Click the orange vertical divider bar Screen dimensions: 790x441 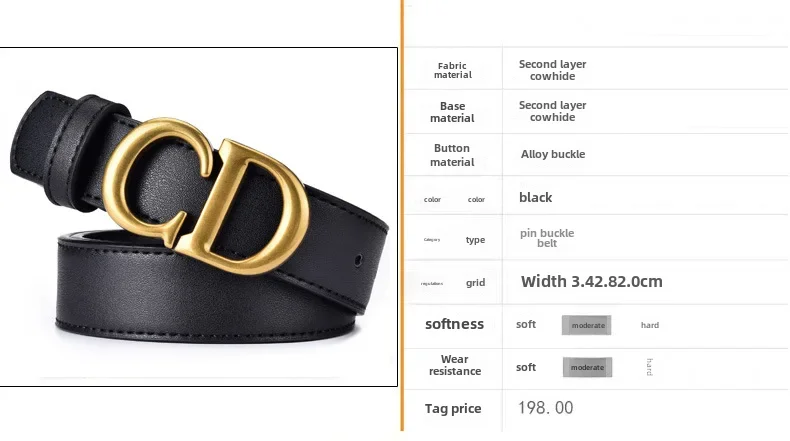click(402, 216)
